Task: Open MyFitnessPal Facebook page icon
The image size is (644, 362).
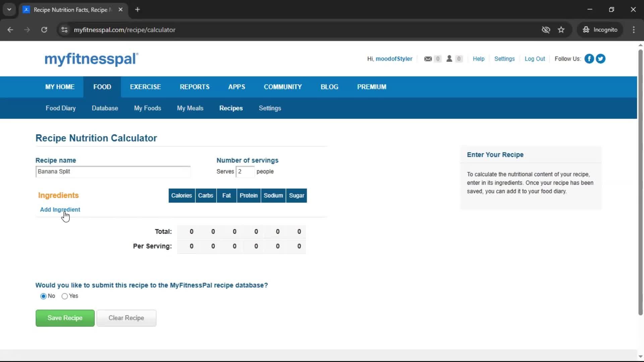Action: [x=589, y=59]
